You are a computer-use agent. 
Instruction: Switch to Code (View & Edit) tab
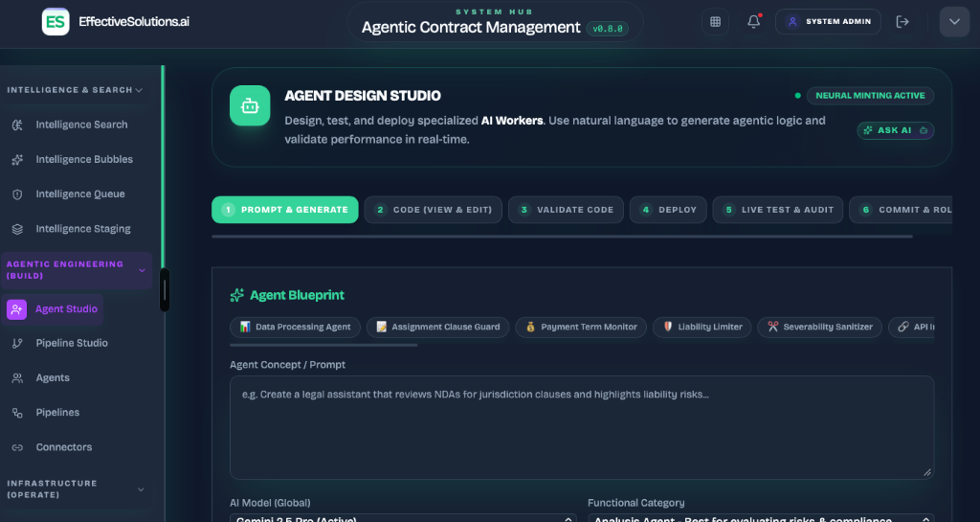pos(434,210)
